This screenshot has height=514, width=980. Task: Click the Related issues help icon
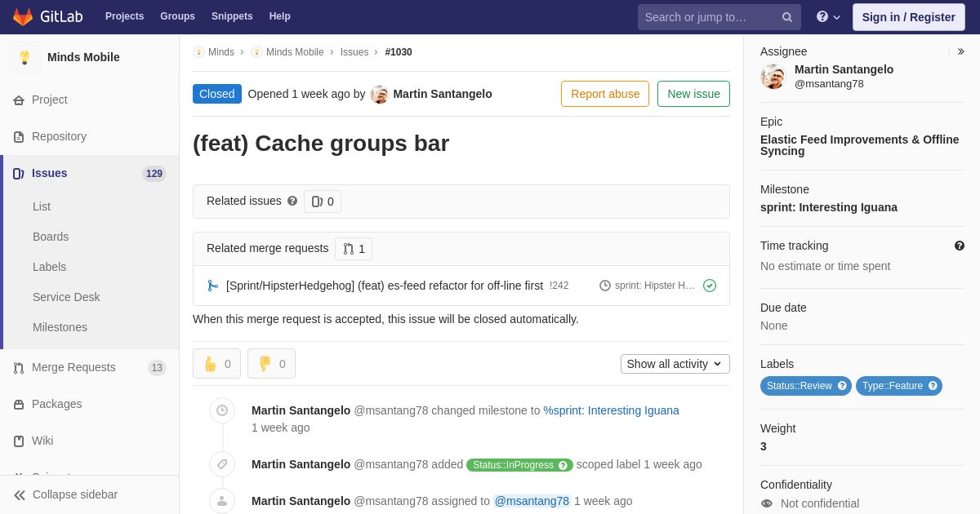(x=292, y=201)
